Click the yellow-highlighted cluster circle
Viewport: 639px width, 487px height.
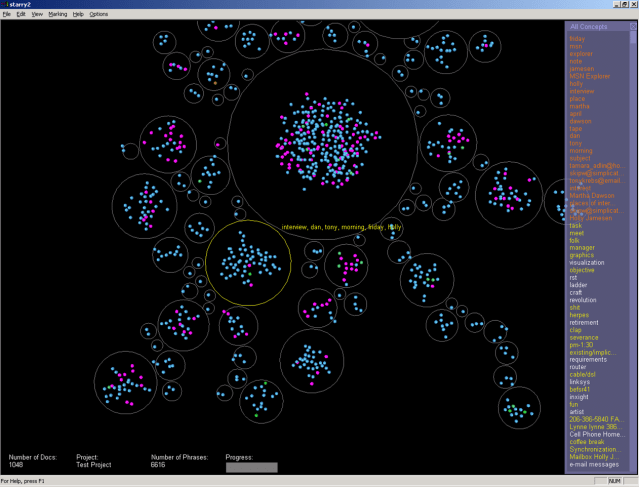(248, 263)
